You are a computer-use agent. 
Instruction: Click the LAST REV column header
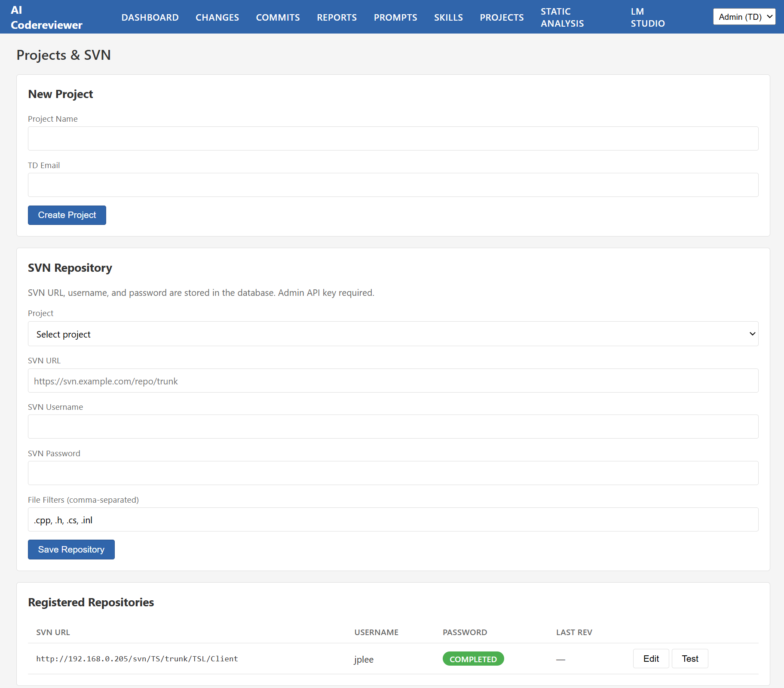coord(574,632)
